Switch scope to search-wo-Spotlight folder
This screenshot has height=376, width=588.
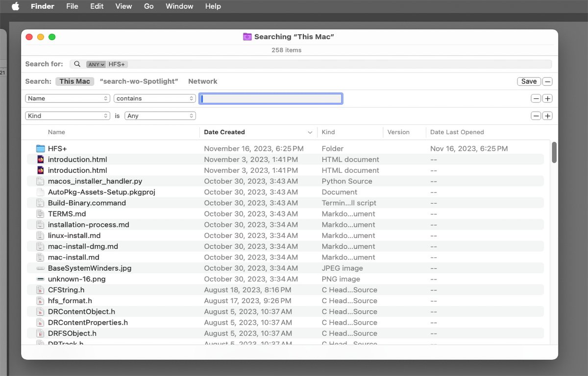tap(139, 81)
